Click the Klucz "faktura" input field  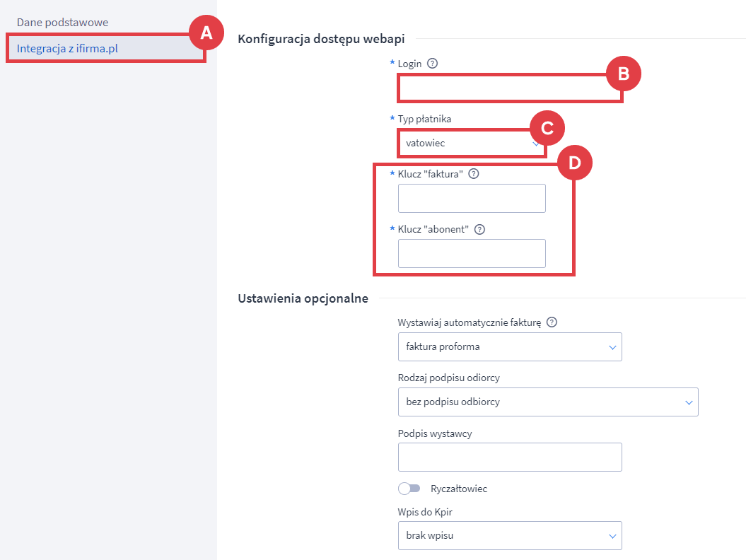tap(472, 199)
